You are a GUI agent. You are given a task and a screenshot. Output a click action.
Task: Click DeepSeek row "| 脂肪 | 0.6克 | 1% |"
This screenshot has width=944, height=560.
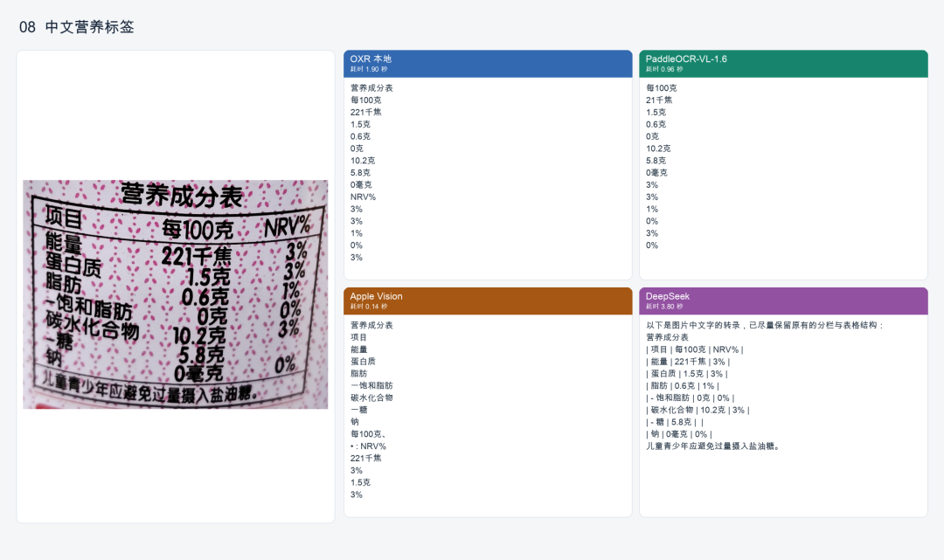coord(682,385)
